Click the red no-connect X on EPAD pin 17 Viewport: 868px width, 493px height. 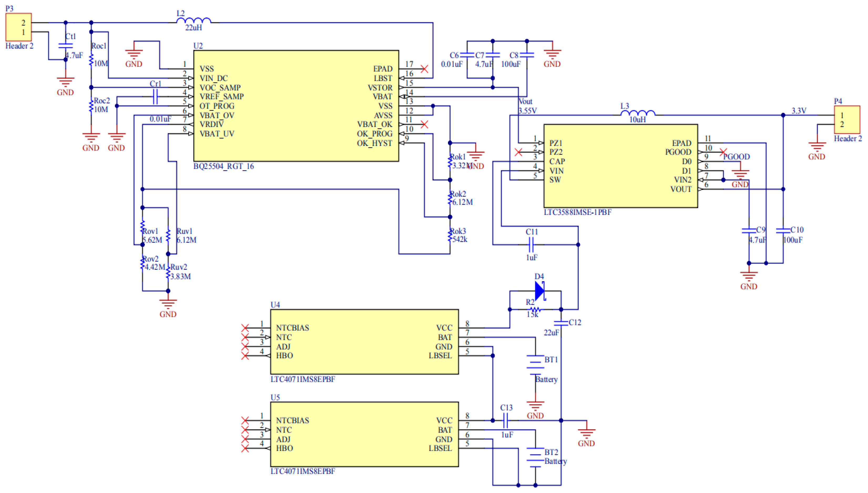tap(424, 69)
